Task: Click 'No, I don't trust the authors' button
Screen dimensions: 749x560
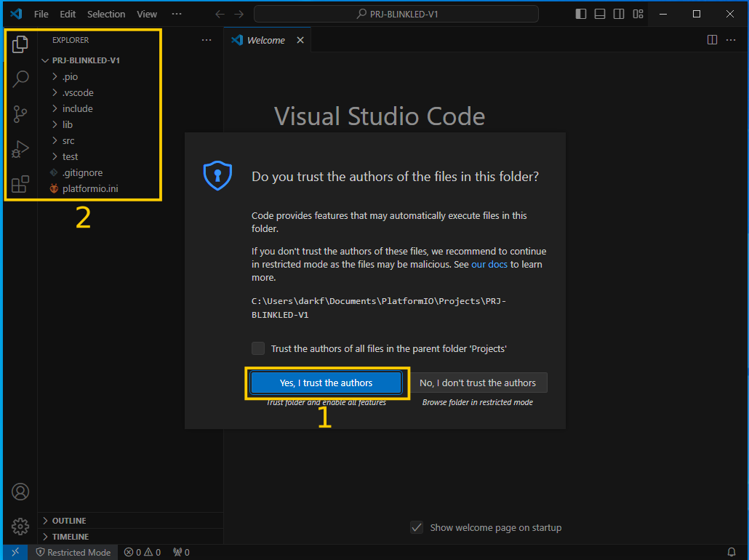Action: (x=478, y=383)
